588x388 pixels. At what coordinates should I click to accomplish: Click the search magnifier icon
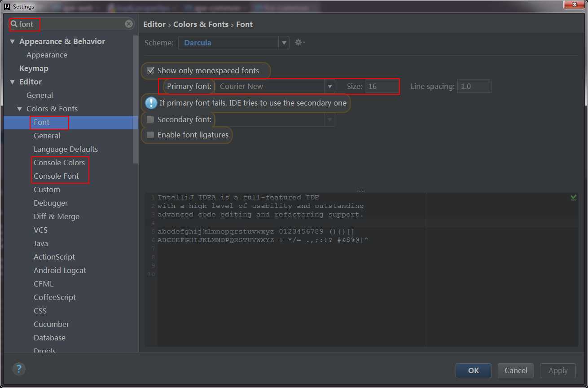14,24
